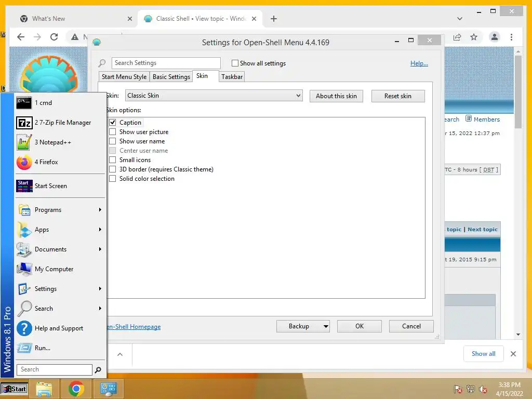The width and height of the screenshot is (532, 399).
Task: Bookmark the page with the star icon
Action: point(474,37)
